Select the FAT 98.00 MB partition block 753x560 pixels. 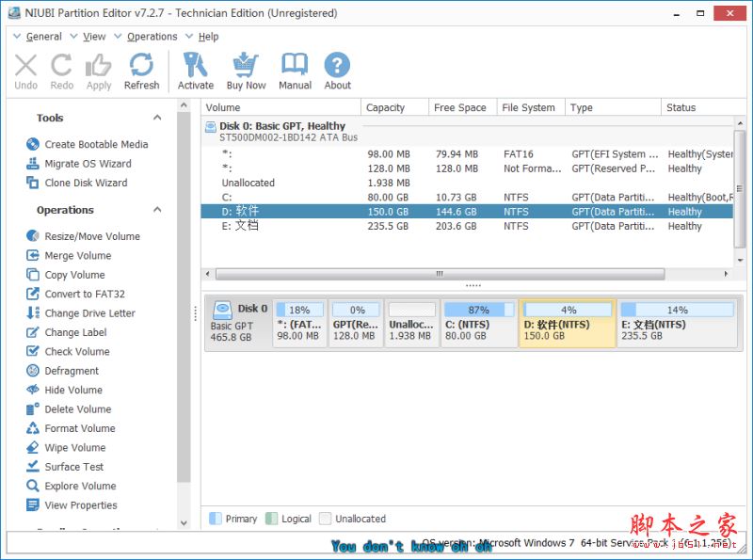[x=299, y=323]
